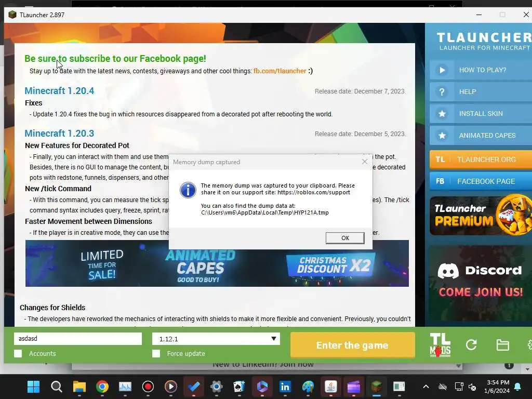Click the muted volume tray icon
This screenshot has height=399, width=532.
(x=472, y=387)
